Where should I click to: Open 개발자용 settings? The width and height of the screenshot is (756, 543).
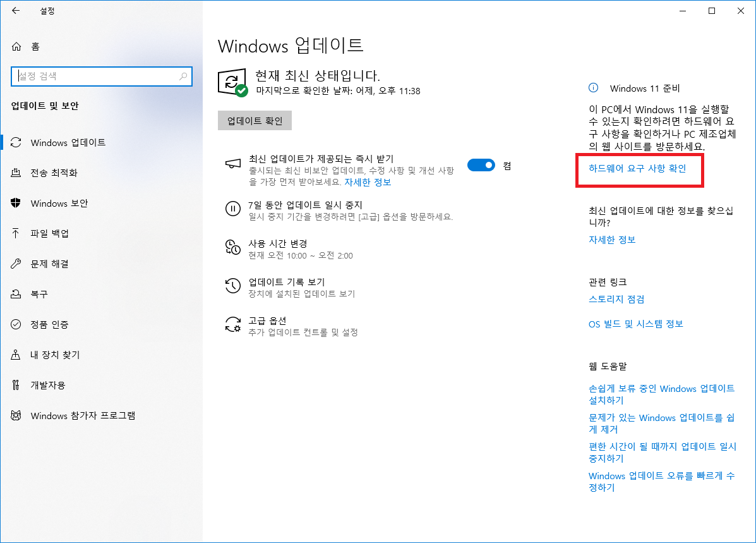[48, 385]
